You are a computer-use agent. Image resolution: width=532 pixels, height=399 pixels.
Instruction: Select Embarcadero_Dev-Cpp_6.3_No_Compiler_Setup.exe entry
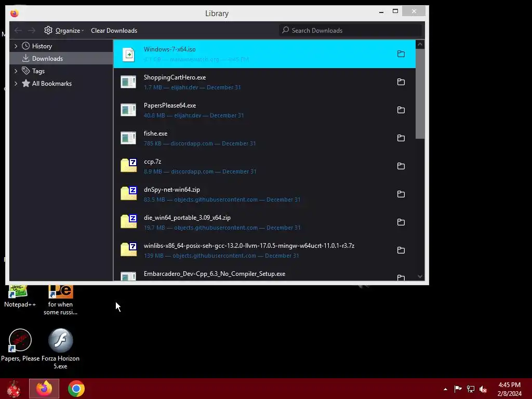264,274
